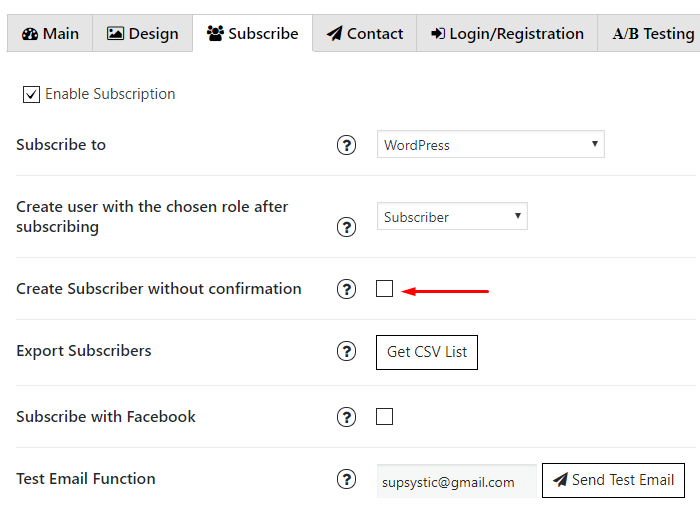Show help for Export Subscribers
The width and height of the screenshot is (700, 511).
tap(346, 351)
